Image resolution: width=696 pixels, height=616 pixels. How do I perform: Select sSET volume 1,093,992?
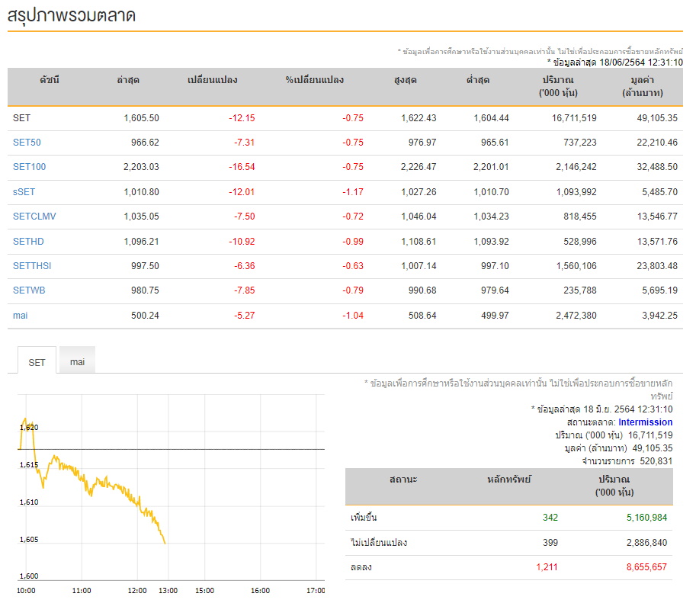coord(576,191)
